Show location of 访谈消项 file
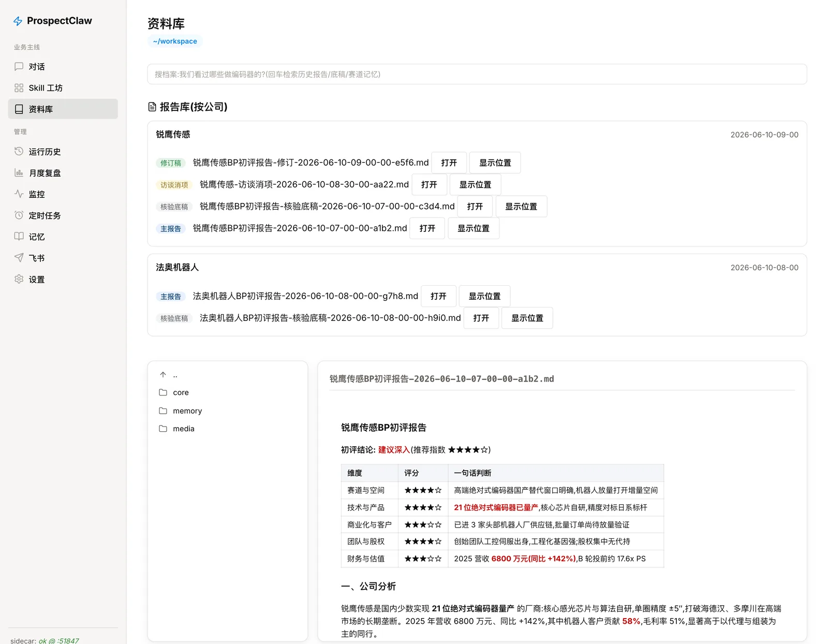 (x=475, y=184)
